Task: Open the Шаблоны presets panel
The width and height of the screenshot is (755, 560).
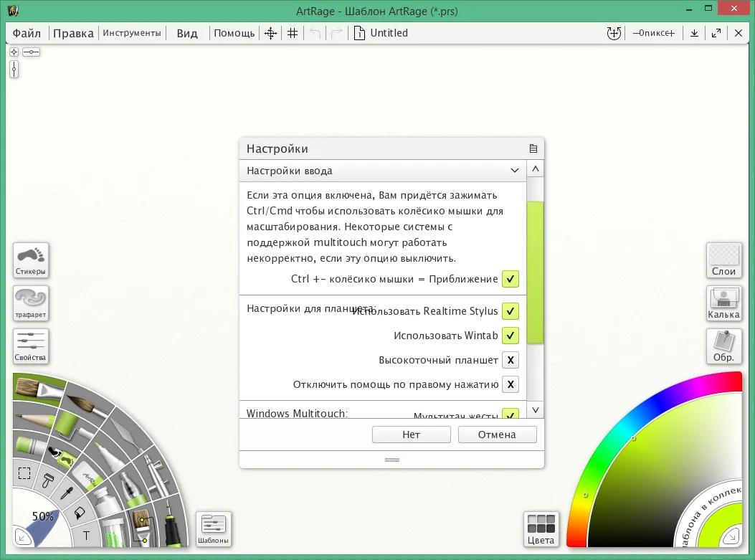Action: [x=213, y=529]
